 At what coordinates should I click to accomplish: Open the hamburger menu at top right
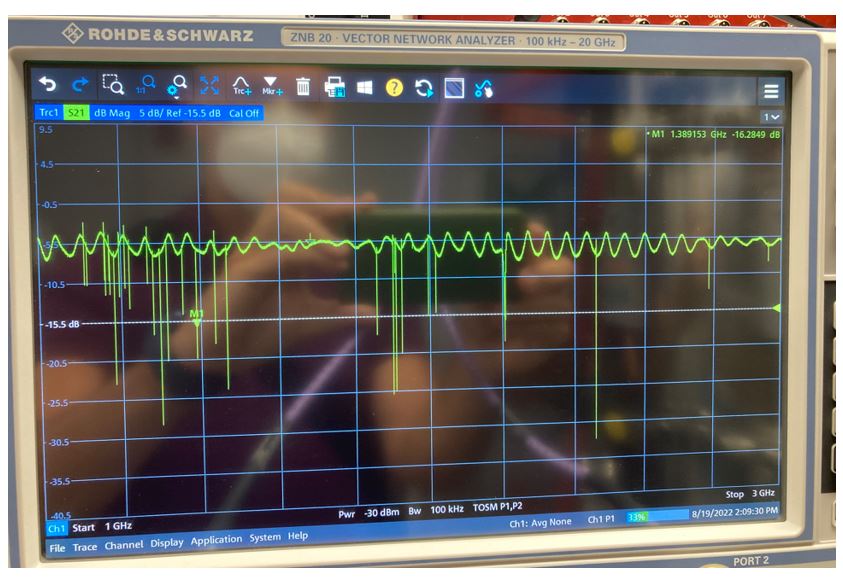770,91
